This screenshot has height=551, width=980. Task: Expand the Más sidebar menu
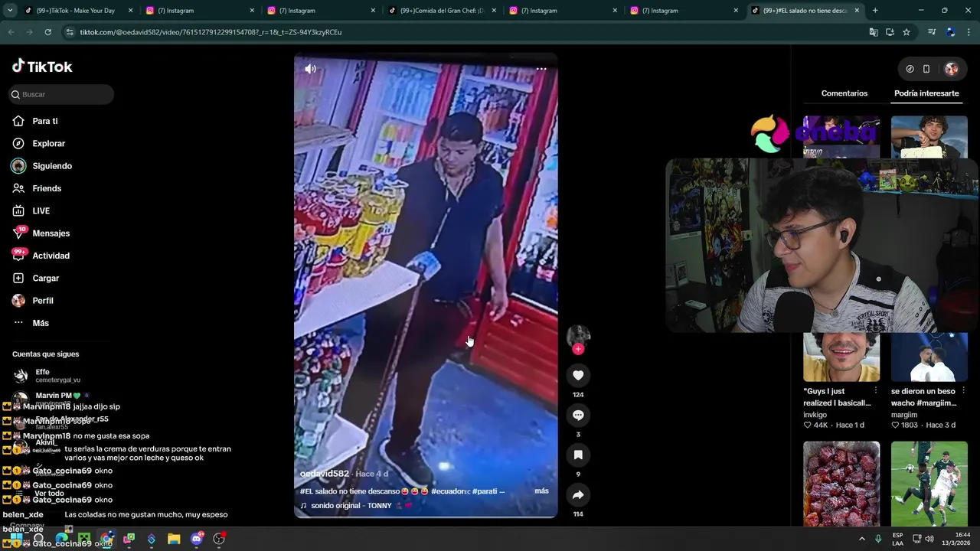coord(40,323)
